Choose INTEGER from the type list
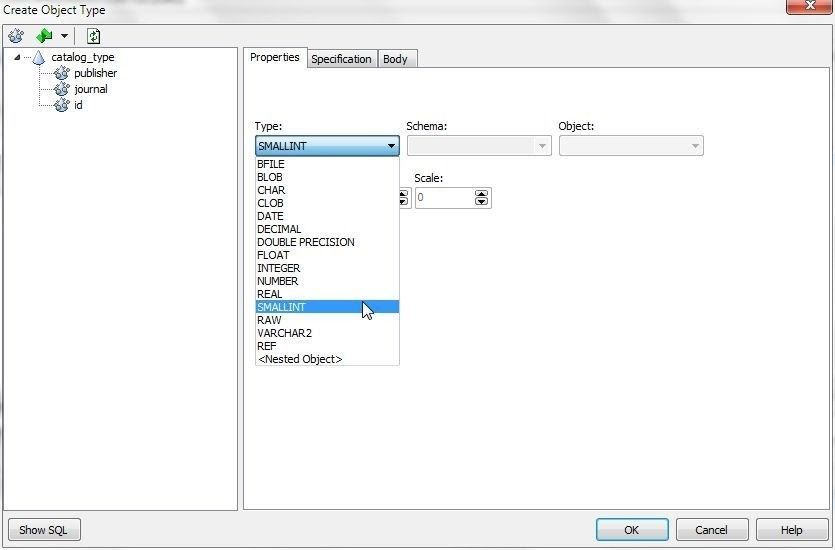This screenshot has width=835, height=550. [x=327, y=268]
